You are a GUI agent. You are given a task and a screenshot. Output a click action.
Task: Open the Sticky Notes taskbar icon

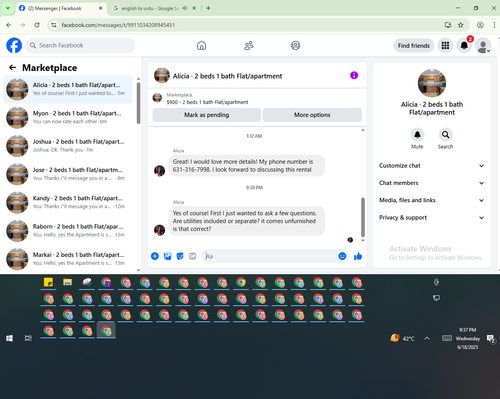coord(49,283)
